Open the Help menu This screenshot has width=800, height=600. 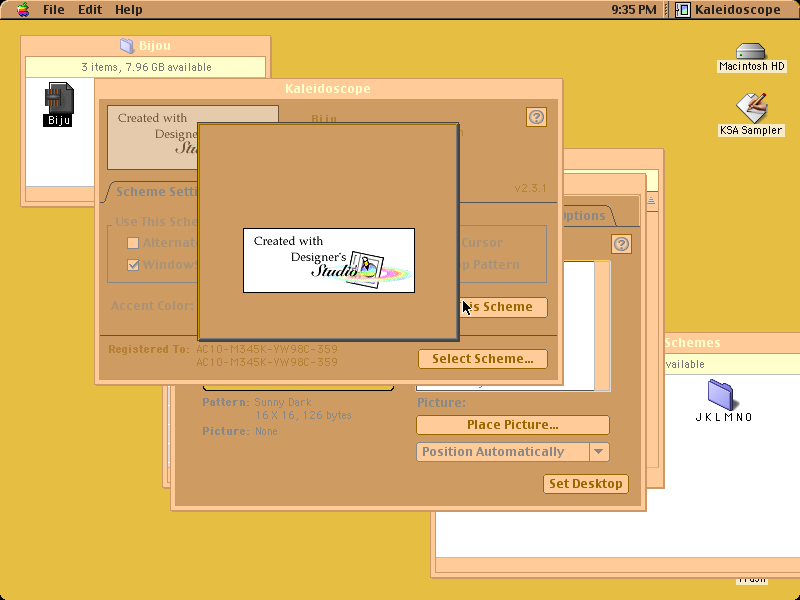[x=129, y=10]
